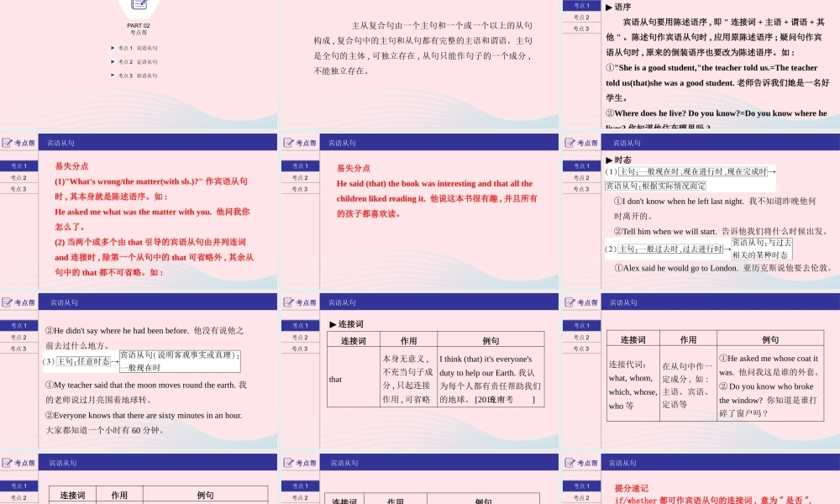The height and width of the screenshot is (504, 840).
Task: Click the 在从句中作一定成分 function cell
Action: point(688,385)
